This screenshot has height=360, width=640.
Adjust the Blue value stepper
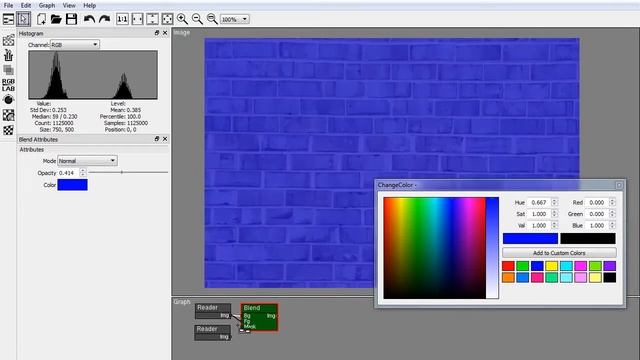click(x=612, y=225)
